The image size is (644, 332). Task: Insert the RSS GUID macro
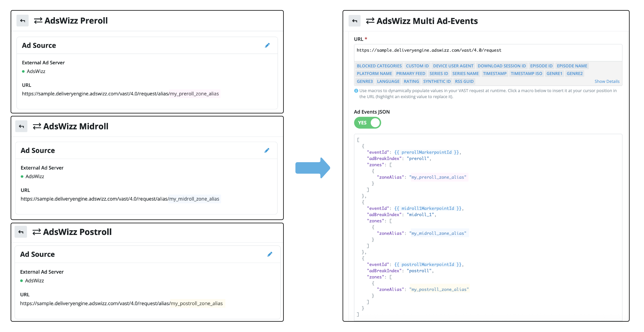464,81
